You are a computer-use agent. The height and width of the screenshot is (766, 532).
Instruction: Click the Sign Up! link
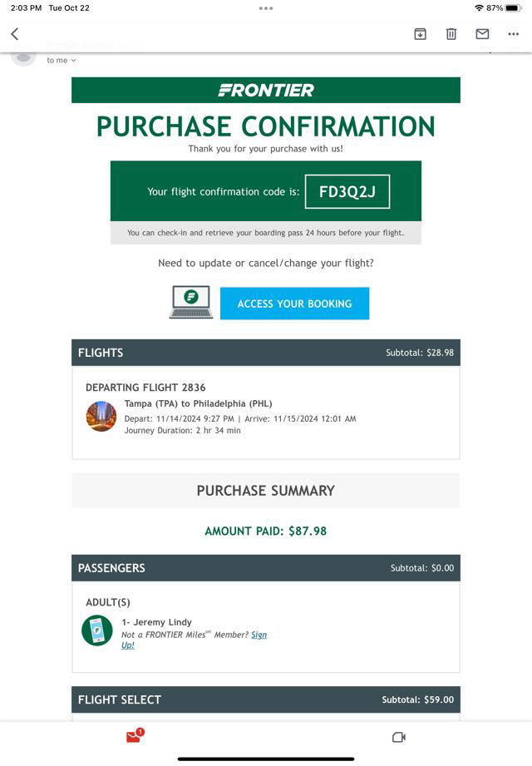259,635
